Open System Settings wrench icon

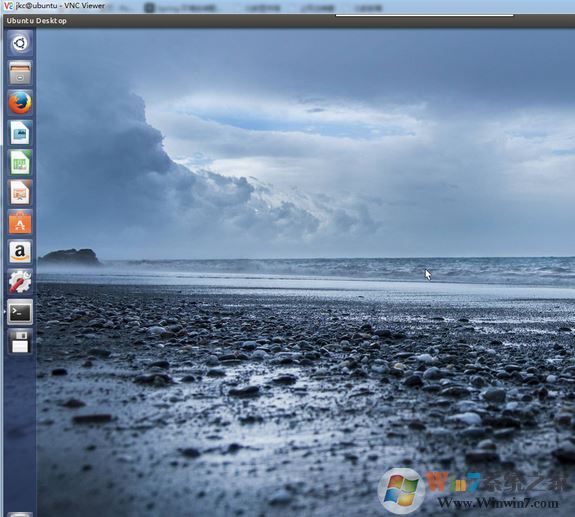[x=20, y=282]
